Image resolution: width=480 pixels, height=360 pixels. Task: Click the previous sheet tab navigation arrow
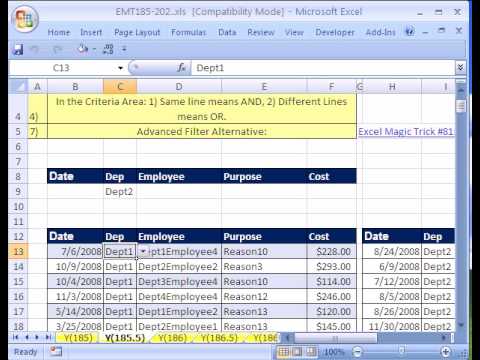pyautogui.click(x=27, y=337)
